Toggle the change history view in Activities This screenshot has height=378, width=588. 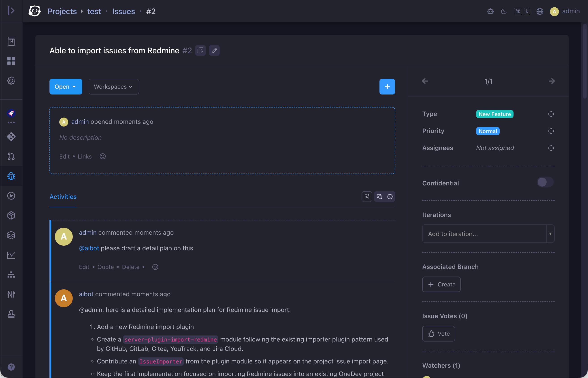click(x=390, y=197)
